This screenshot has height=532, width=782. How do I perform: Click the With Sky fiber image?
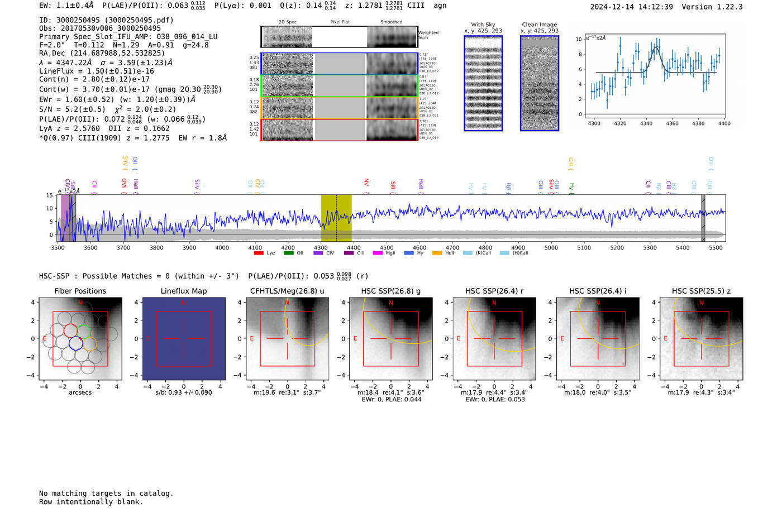click(483, 83)
